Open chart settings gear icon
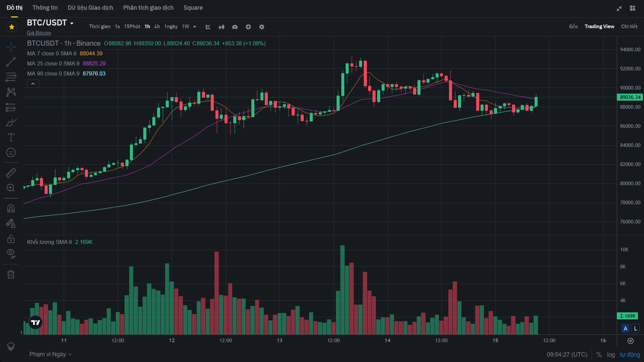The height and width of the screenshot is (362, 644). pos(262,27)
